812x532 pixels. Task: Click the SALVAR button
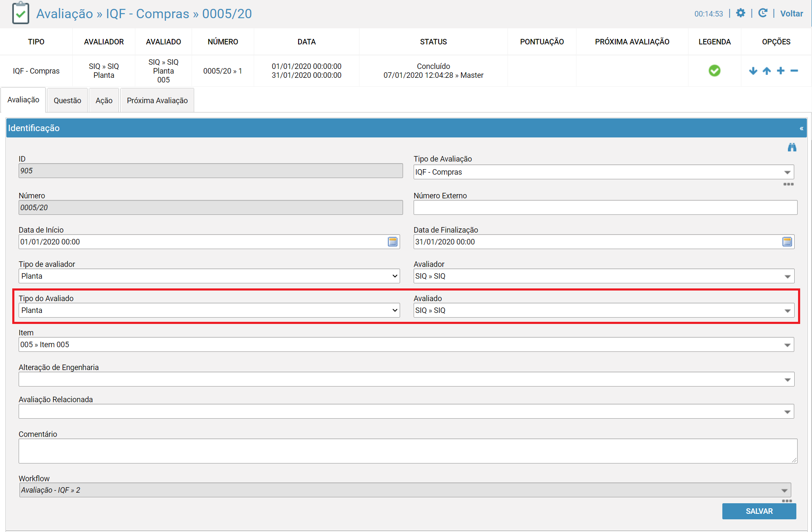[759, 511]
